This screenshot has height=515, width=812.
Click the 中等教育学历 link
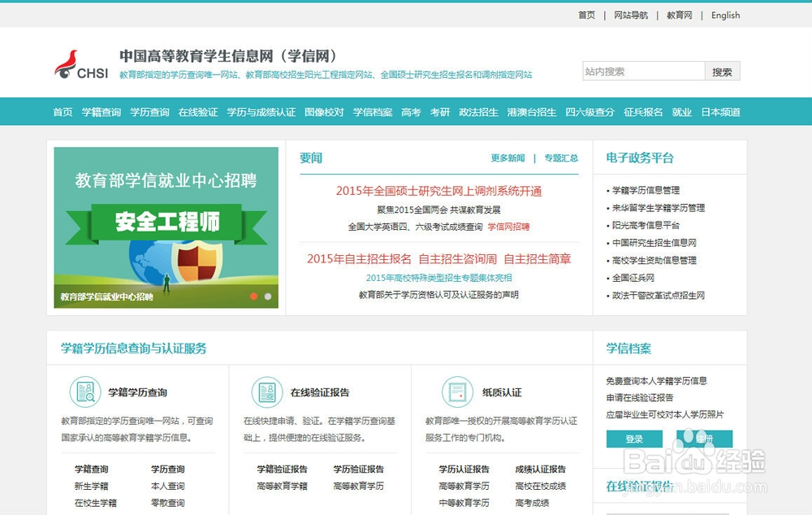click(x=464, y=503)
